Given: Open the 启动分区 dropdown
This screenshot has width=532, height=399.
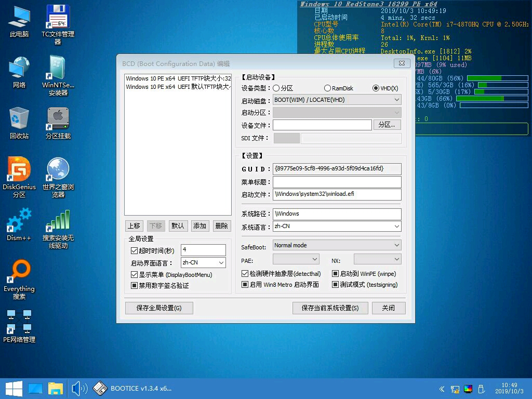Looking at the screenshot, I should coord(337,112).
